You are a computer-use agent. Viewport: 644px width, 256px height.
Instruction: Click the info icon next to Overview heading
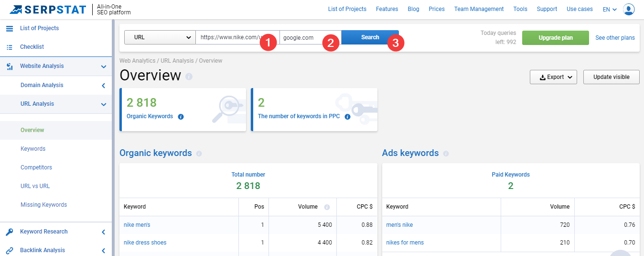click(x=189, y=77)
